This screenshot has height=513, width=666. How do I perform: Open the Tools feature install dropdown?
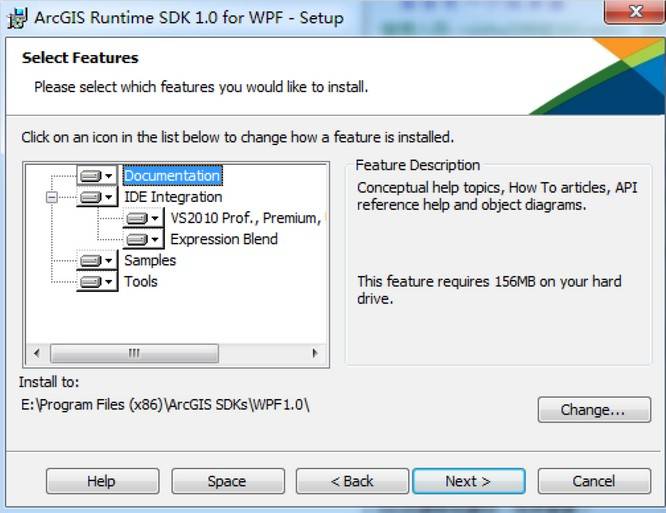pyautogui.click(x=97, y=282)
